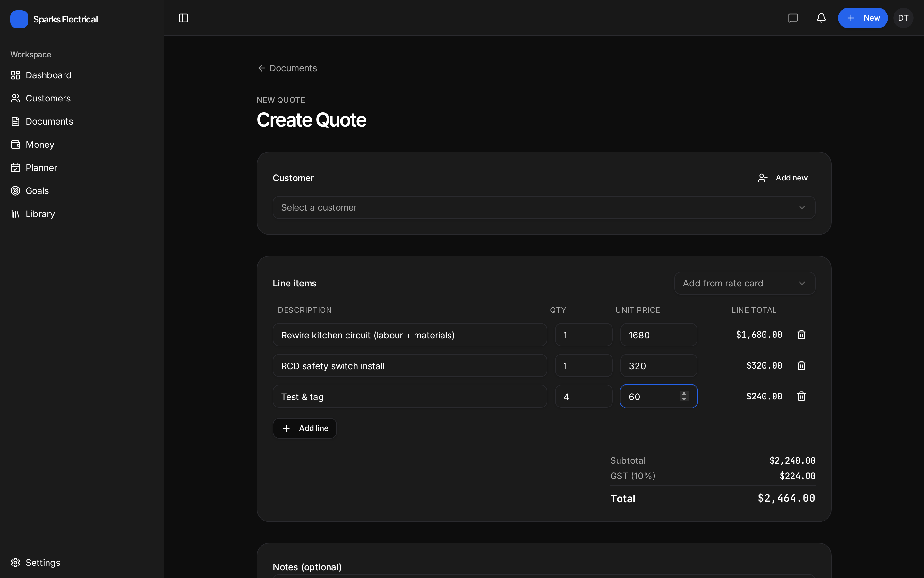Edit quantity for Rewire kitchen circuit
The height and width of the screenshot is (578, 924).
tap(583, 335)
